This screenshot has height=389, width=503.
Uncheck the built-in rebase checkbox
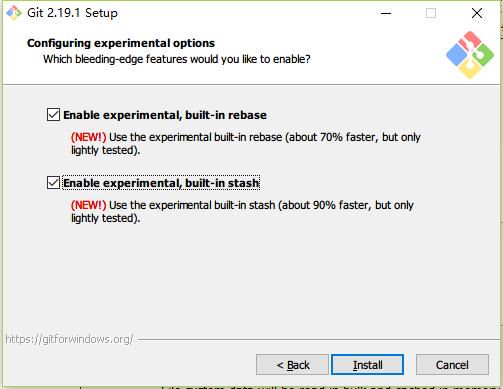(x=53, y=115)
